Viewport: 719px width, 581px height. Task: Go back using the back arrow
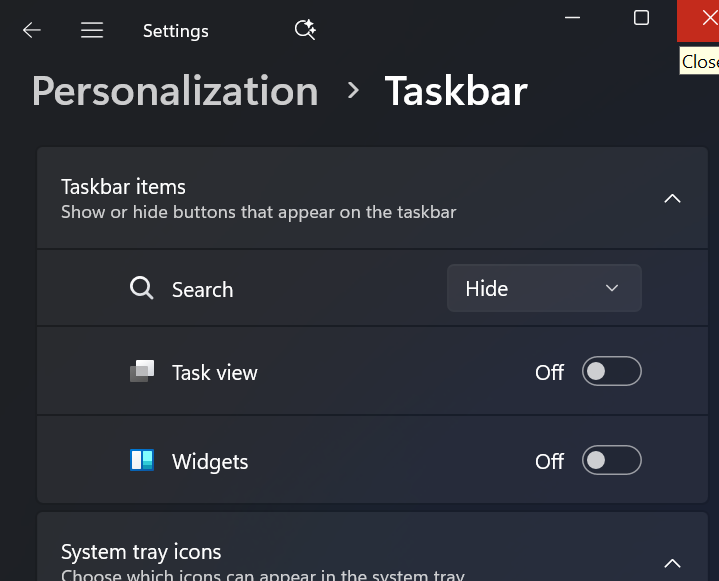32,30
